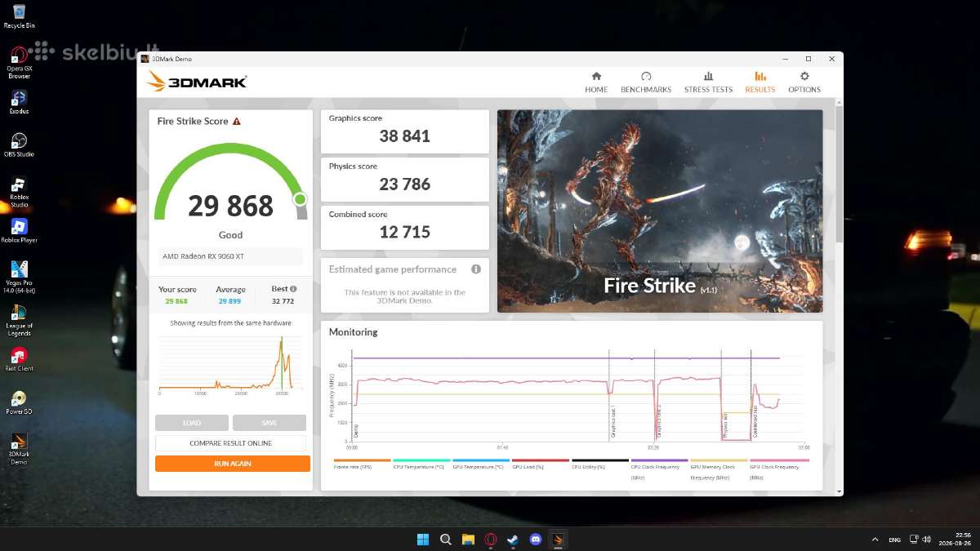
Task: Click the 3DMark logo
Action: pos(197,81)
